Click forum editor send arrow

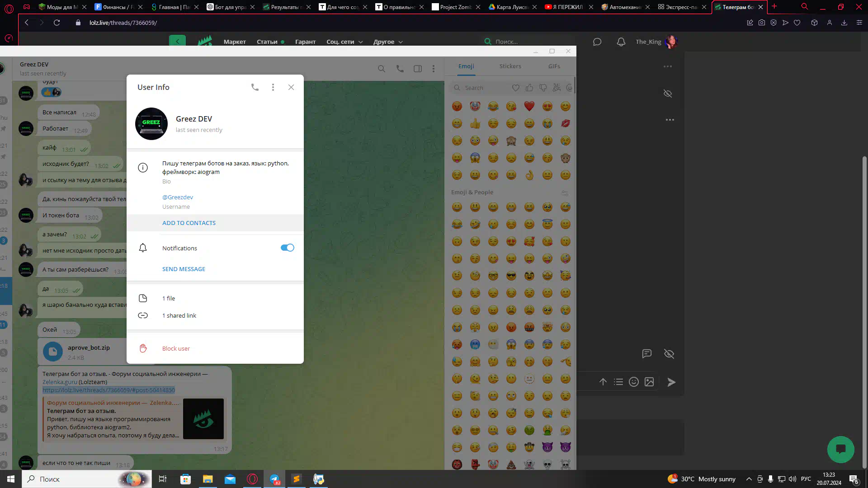tap(671, 382)
